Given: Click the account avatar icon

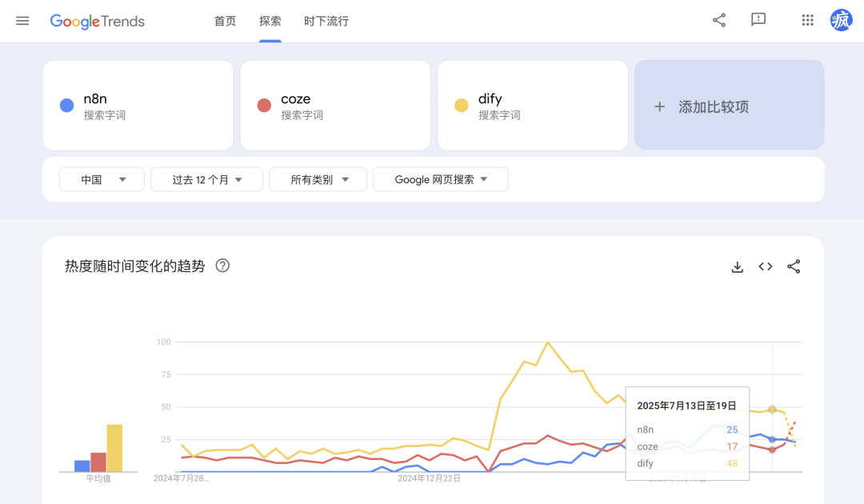Looking at the screenshot, I should [x=842, y=21].
